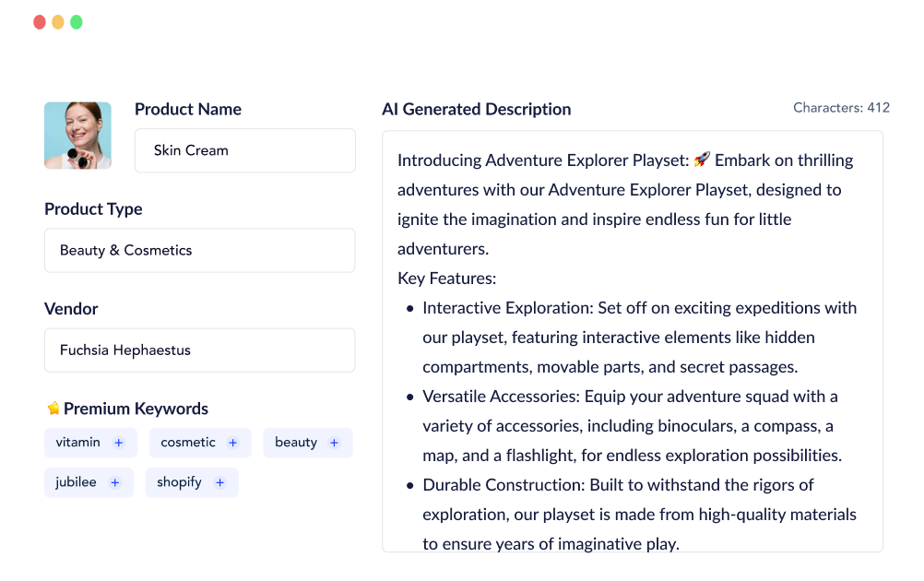Viewport: 924px width, 581px height.
Task: Add "jubilee" keyword using its plus icon
Action: click(x=114, y=482)
